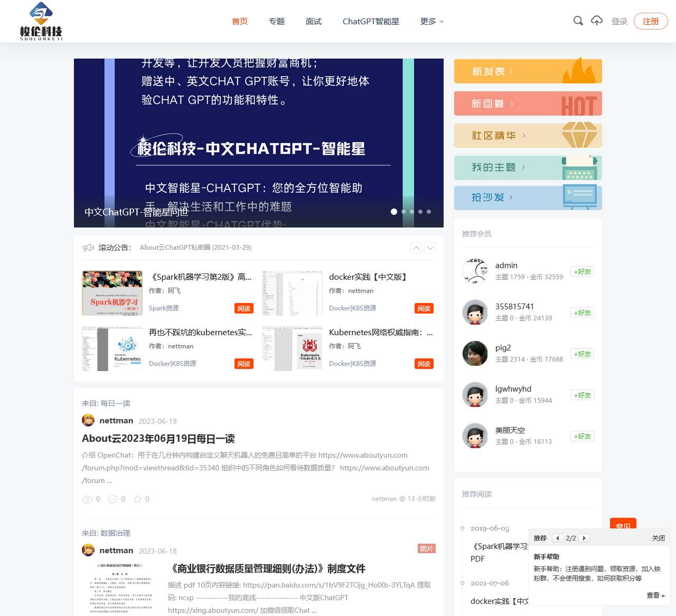676x616 pixels.
Task: Open the Suolun Keji site logo
Action: tap(41, 21)
